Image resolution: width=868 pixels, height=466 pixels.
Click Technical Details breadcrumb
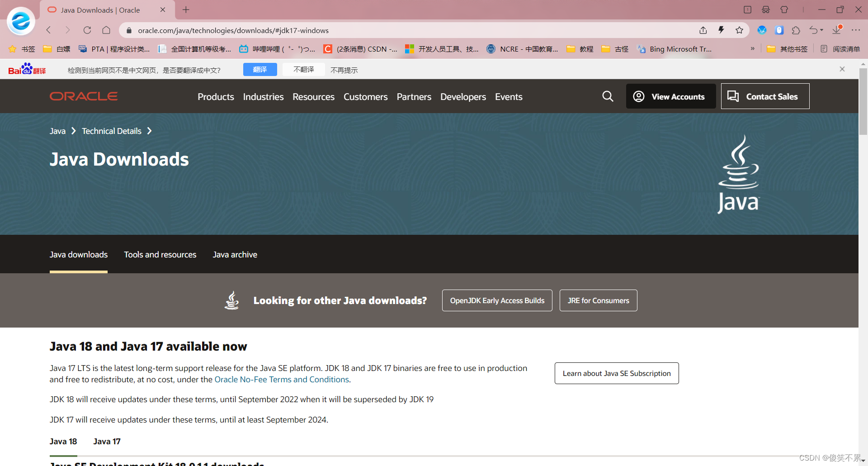coord(112,131)
